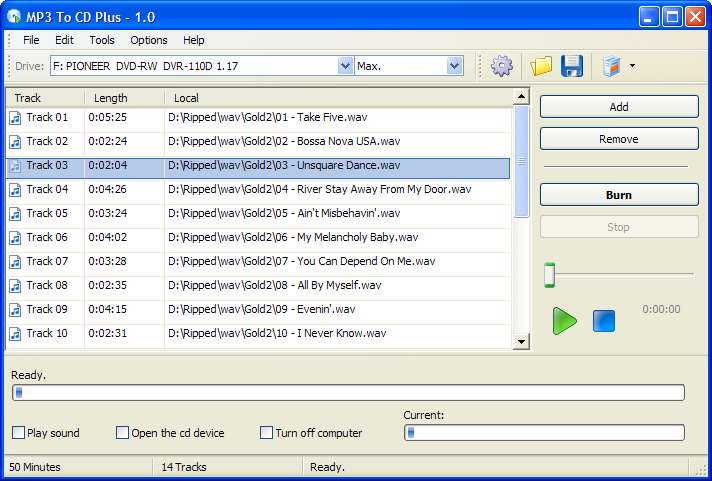This screenshot has width=712, height=481.
Task: Select the 10 - I Never Know.wav row
Action: coord(258,334)
